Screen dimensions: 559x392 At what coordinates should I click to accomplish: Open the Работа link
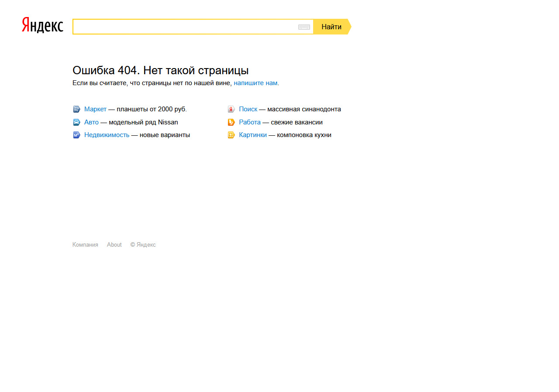click(250, 122)
